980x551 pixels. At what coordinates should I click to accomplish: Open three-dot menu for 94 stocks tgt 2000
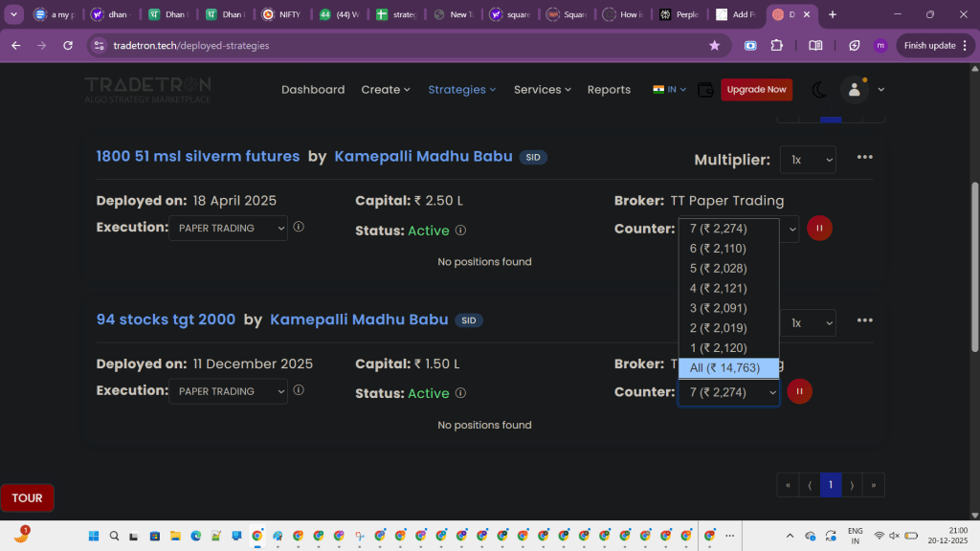865,320
